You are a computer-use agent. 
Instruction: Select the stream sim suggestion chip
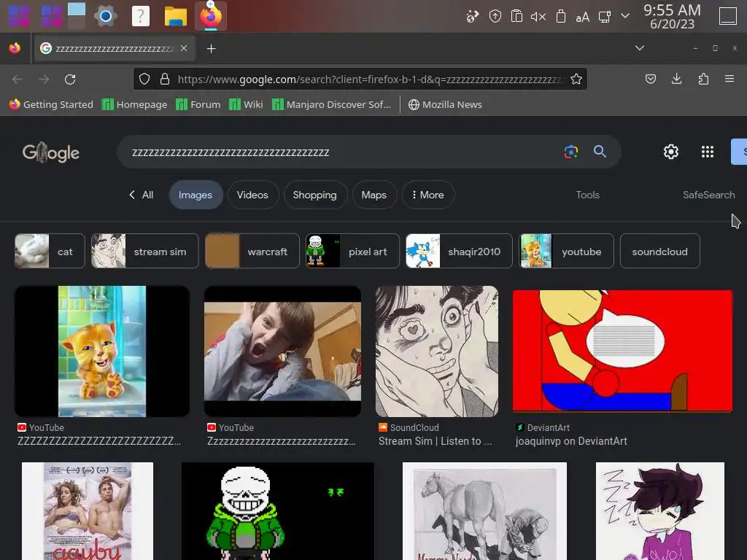click(144, 251)
